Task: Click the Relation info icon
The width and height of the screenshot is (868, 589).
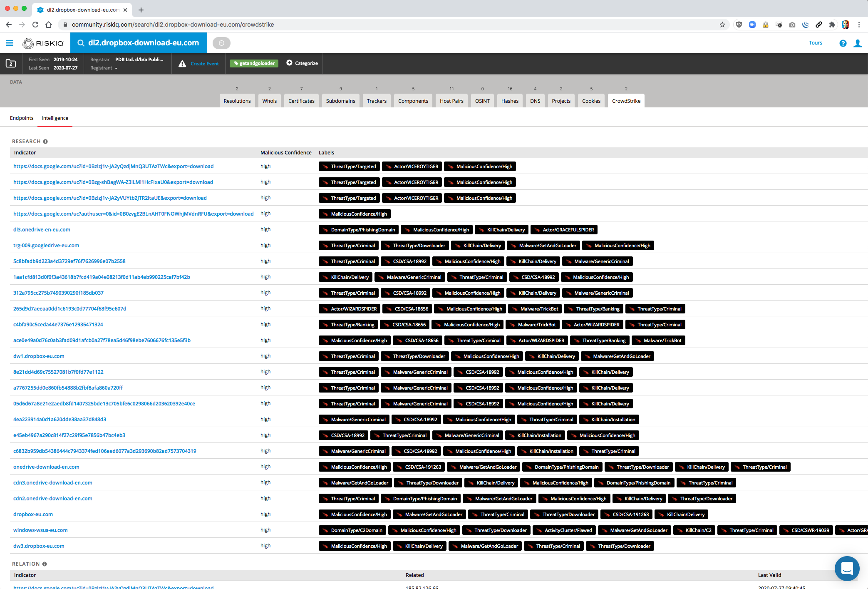Action: tap(45, 564)
